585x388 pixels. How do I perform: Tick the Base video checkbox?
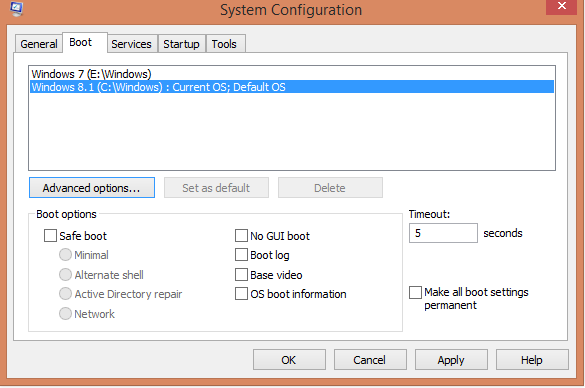coord(241,275)
